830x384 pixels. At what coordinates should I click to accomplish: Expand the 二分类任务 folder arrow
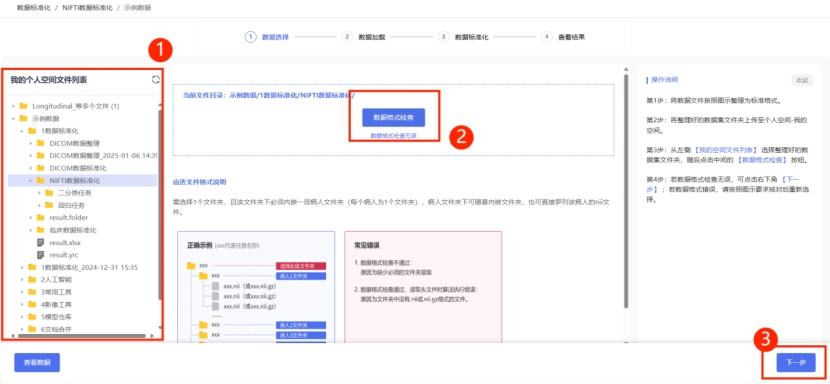click(x=39, y=193)
